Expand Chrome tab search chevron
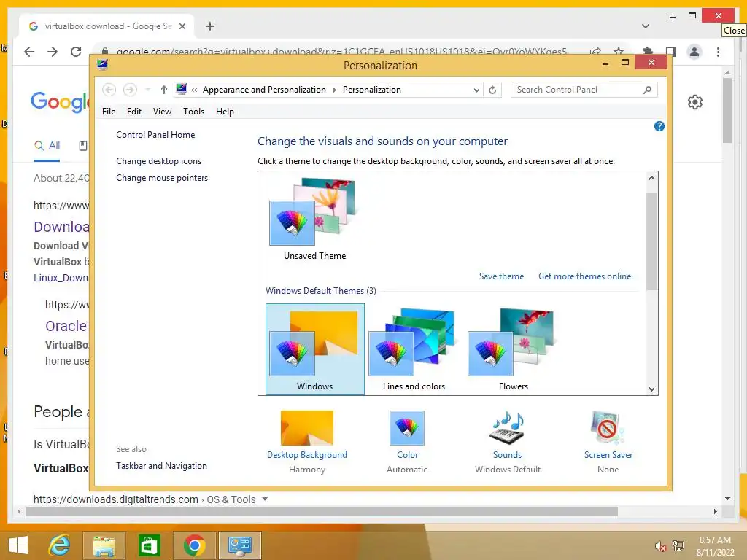This screenshot has width=747, height=560. pyautogui.click(x=646, y=26)
